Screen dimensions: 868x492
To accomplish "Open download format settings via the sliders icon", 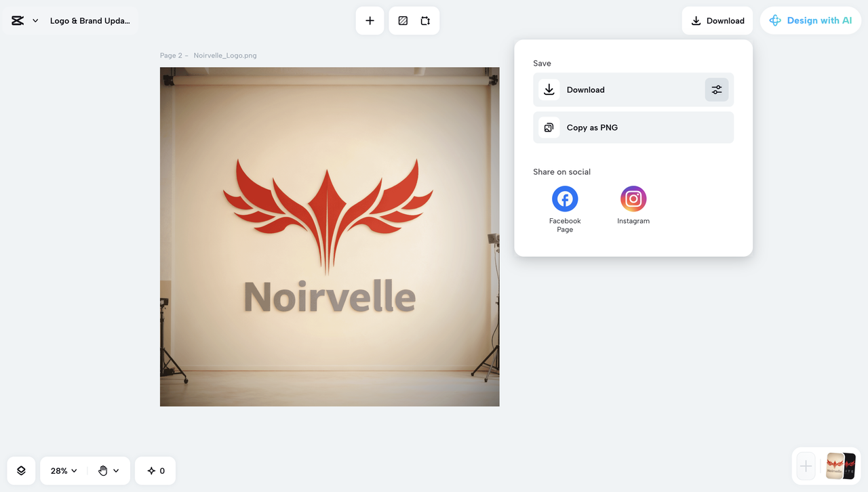I will [x=717, y=89].
